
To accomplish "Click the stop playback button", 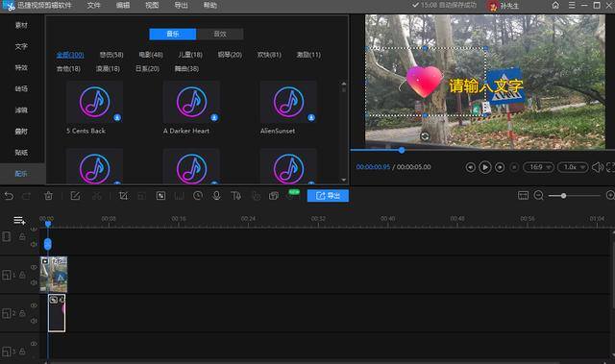I will click(514, 167).
